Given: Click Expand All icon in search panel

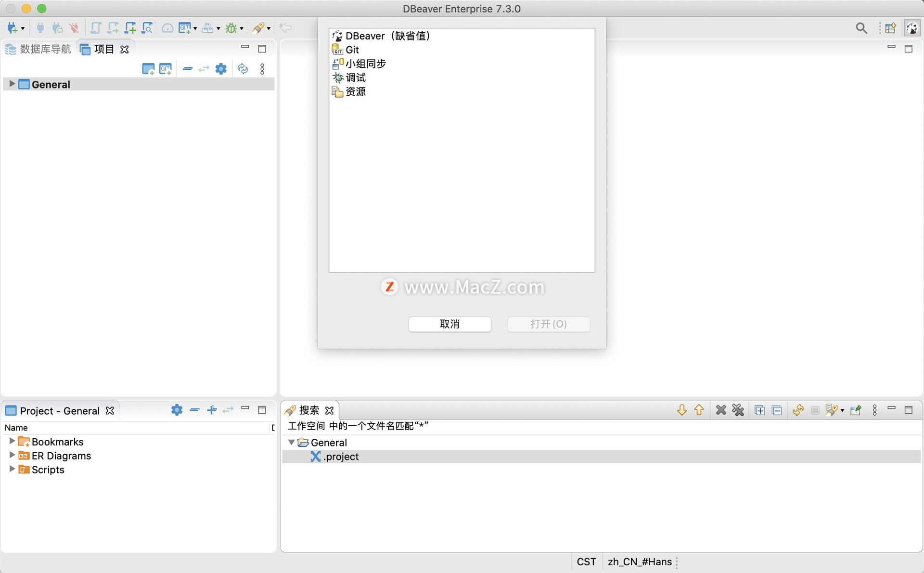Looking at the screenshot, I should click(759, 410).
